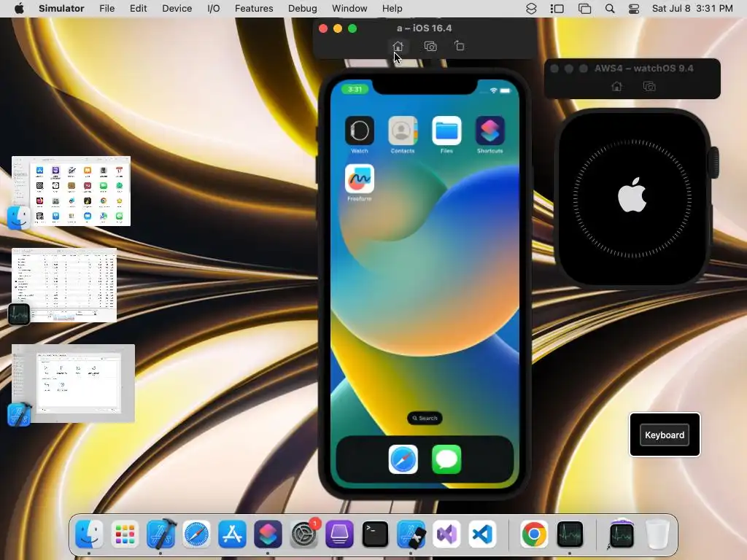Screen dimensions: 747x560
Task: Open Shortcuts from the Dock
Action: 268,534
